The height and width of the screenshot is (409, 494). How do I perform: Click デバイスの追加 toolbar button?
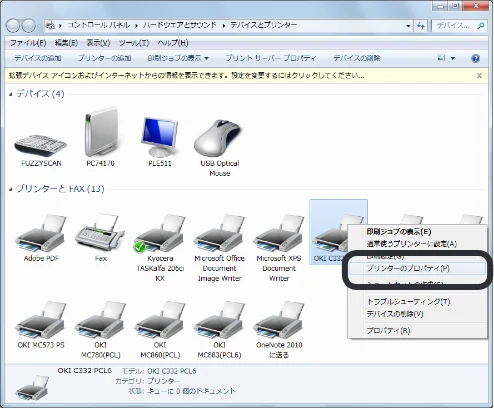[x=38, y=58]
